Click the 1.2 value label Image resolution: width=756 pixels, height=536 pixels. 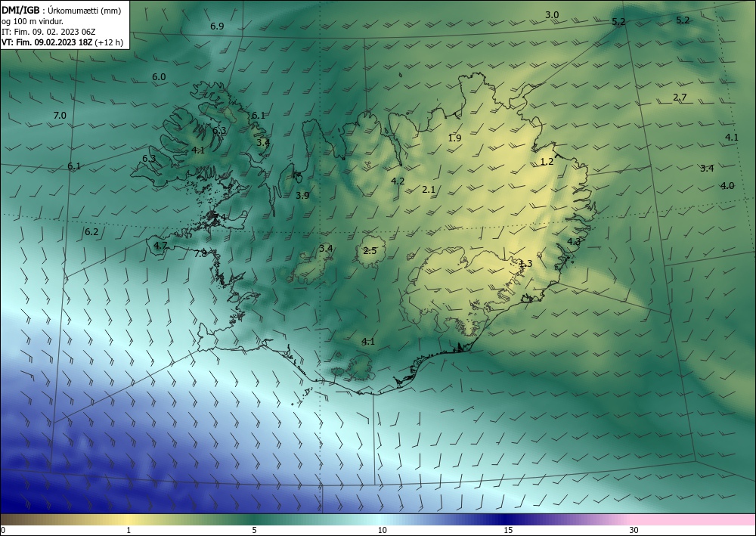point(547,162)
